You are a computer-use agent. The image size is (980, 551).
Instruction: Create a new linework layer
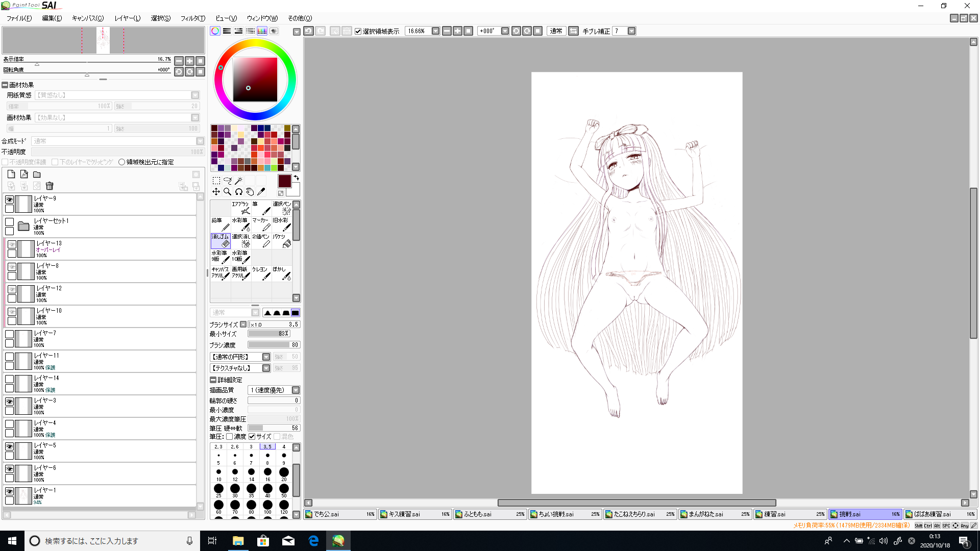[x=24, y=174]
